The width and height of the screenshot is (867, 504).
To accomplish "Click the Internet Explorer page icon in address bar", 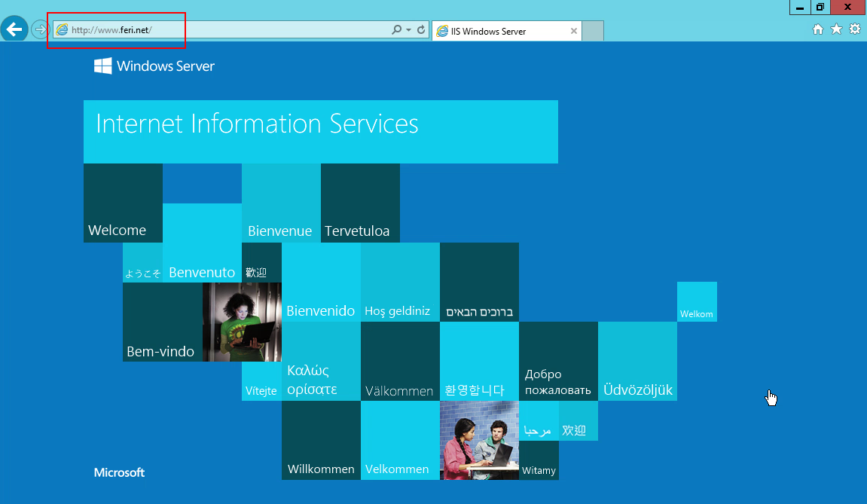I will (x=62, y=30).
